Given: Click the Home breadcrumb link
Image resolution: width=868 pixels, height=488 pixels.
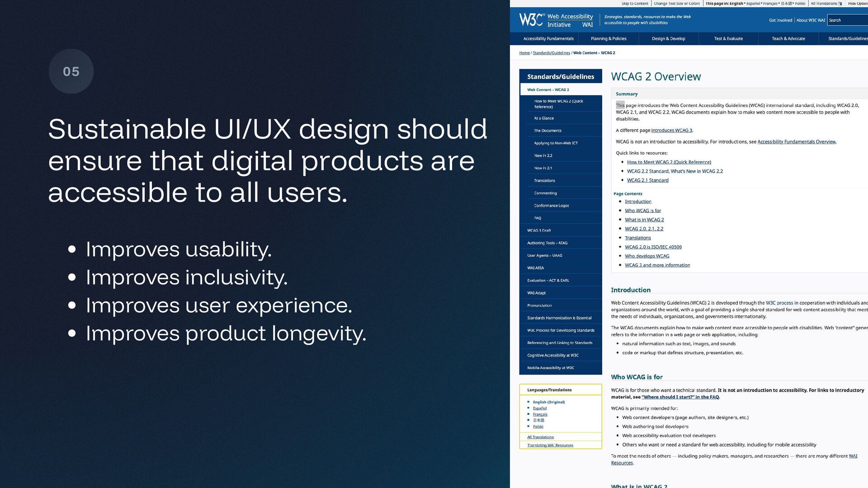Looking at the screenshot, I should [524, 53].
